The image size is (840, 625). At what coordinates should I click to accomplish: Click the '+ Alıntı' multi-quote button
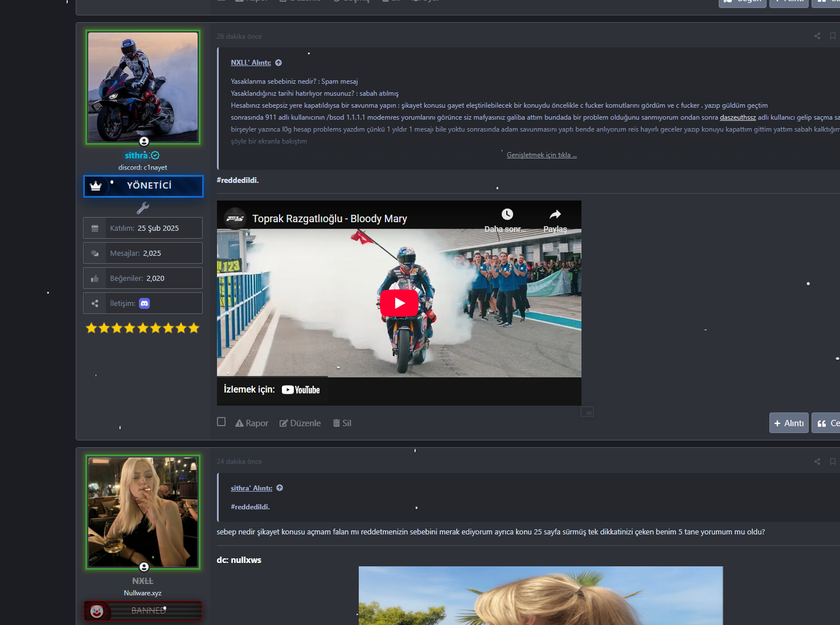pyautogui.click(x=789, y=423)
